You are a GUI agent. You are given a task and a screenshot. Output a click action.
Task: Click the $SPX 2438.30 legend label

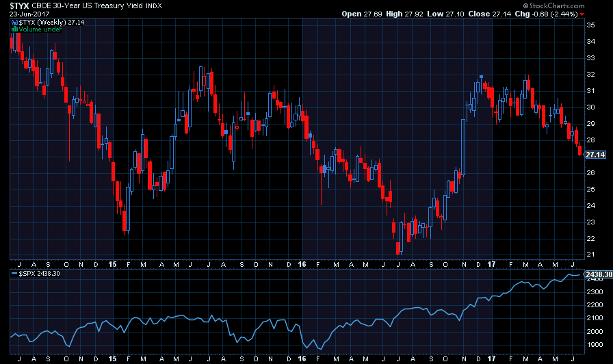(x=40, y=273)
